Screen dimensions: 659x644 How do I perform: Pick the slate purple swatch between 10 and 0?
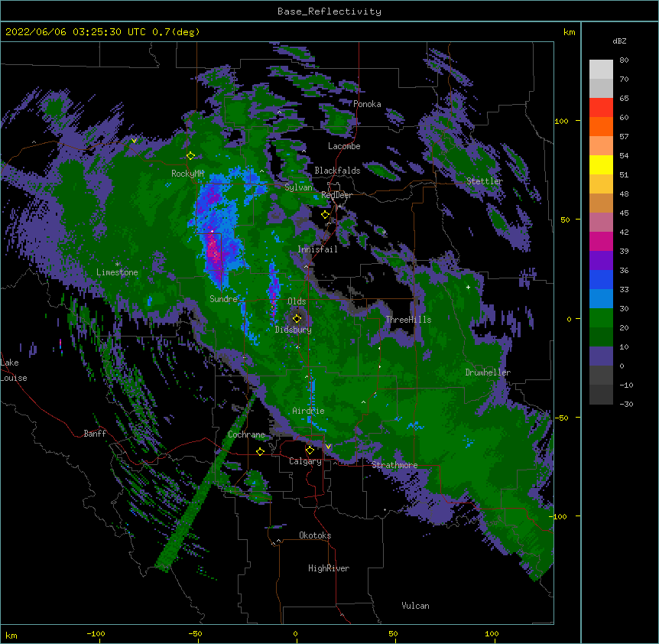pos(601,356)
